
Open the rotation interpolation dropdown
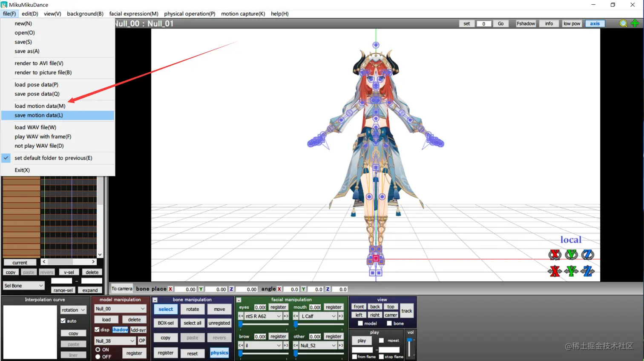[73, 310]
